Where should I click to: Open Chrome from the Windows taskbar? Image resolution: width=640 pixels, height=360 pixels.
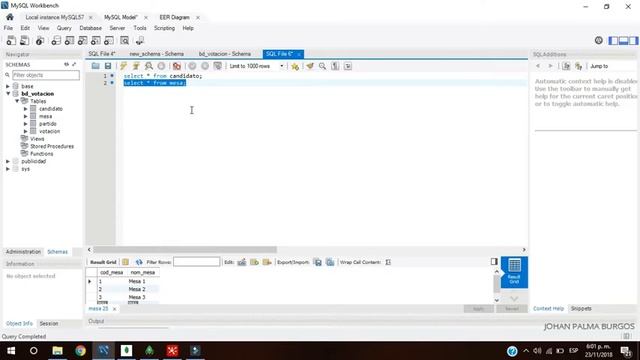point(80,351)
